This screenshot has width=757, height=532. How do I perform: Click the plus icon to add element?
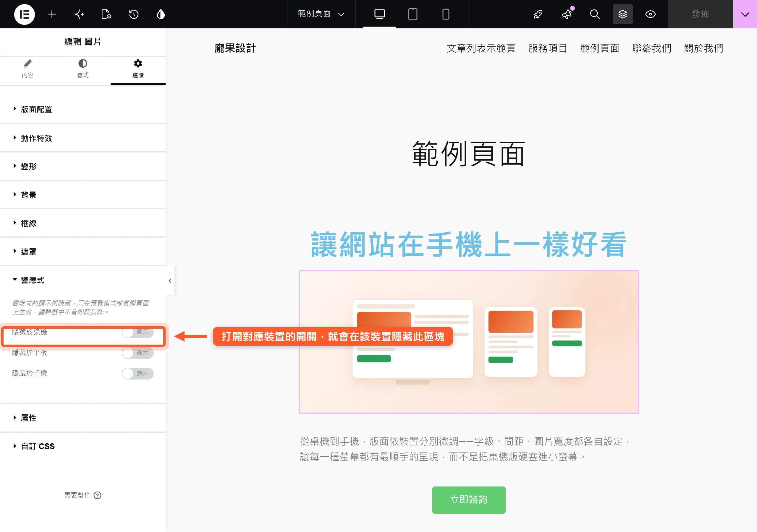pyautogui.click(x=52, y=14)
